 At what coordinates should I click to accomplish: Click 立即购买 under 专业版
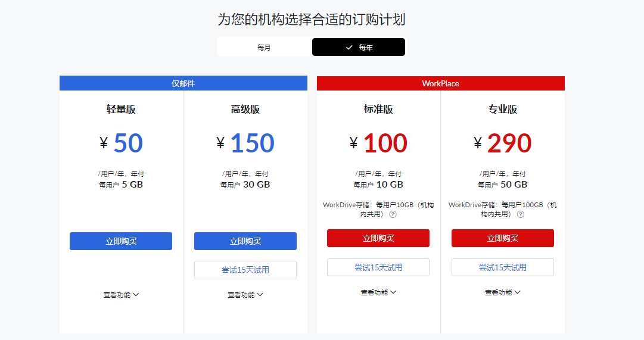pos(503,238)
